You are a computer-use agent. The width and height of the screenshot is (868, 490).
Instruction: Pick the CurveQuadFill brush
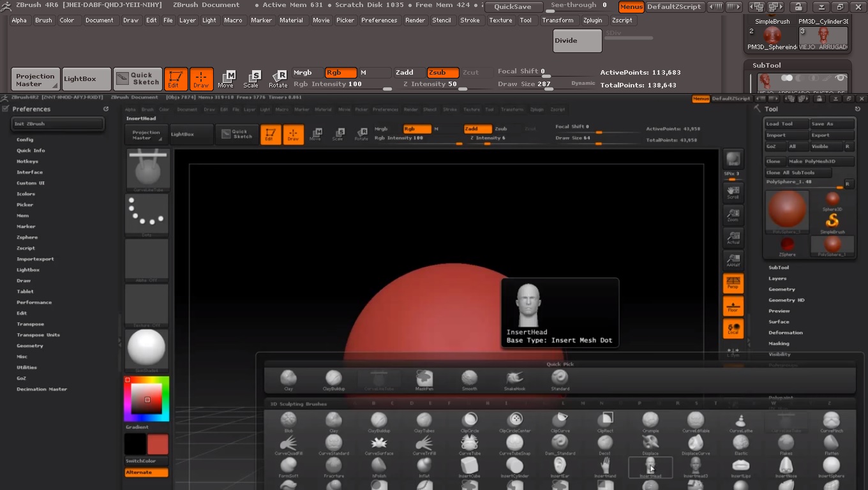(x=288, y=445)
